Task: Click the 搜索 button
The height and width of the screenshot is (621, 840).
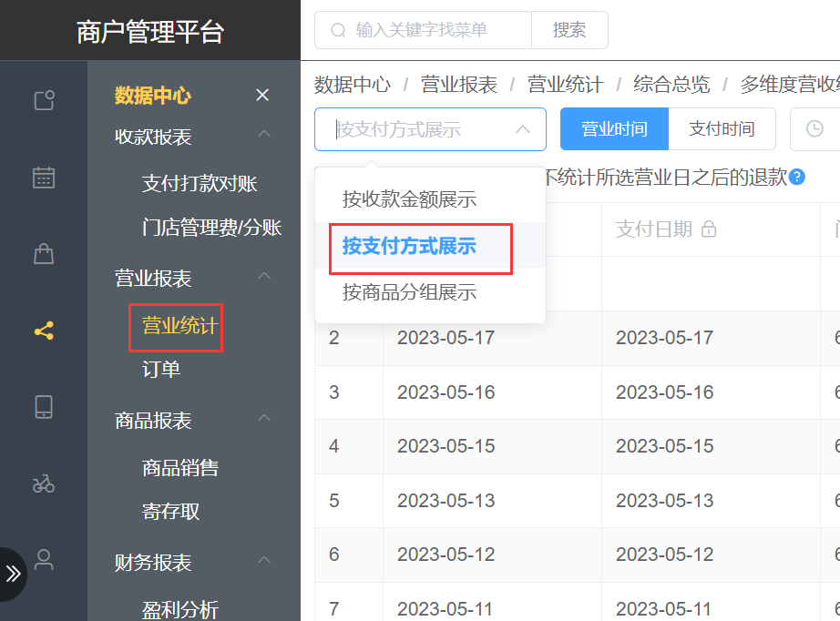Action: click(x=569, y=30)
